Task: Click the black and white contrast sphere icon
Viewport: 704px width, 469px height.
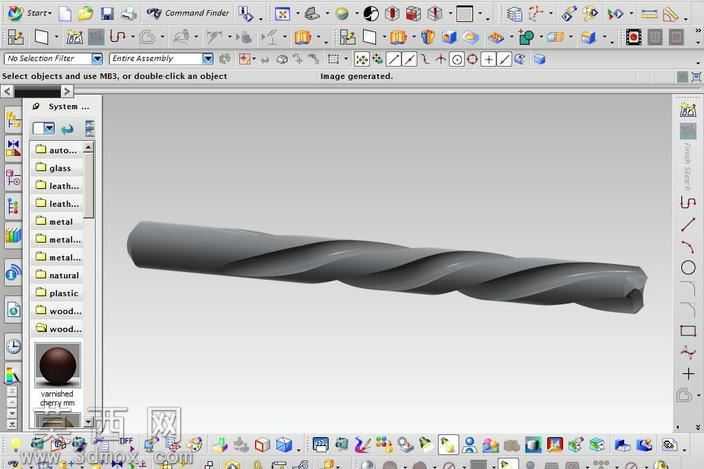Action: tap(371, 14)
